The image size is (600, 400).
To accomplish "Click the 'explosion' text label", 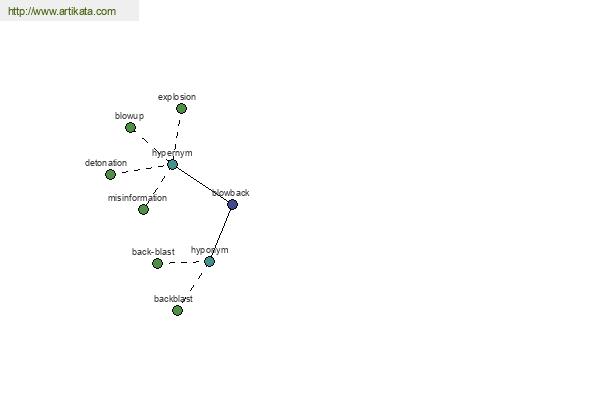I will click(177, 97).
